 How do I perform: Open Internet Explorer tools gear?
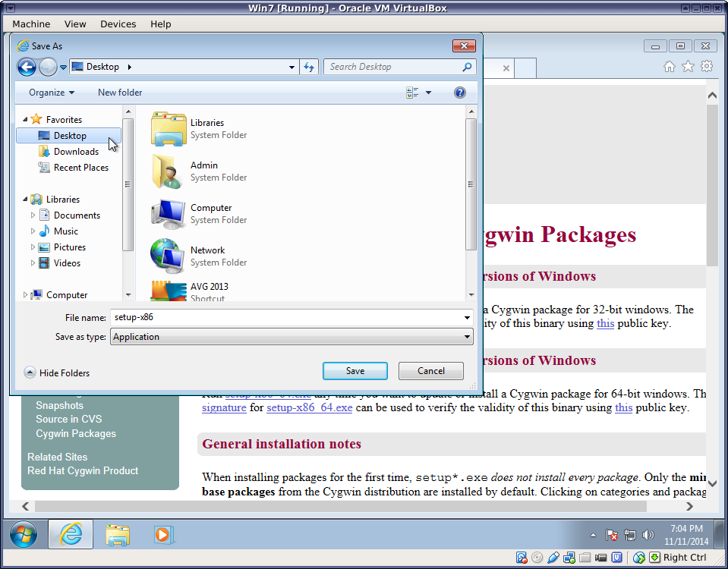707,66
